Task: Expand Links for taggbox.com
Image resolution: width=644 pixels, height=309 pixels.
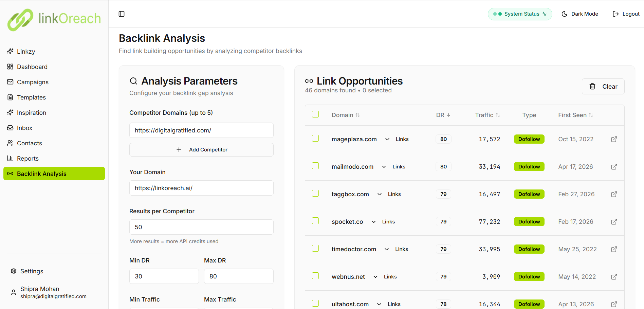Action: tap(389, 194)
